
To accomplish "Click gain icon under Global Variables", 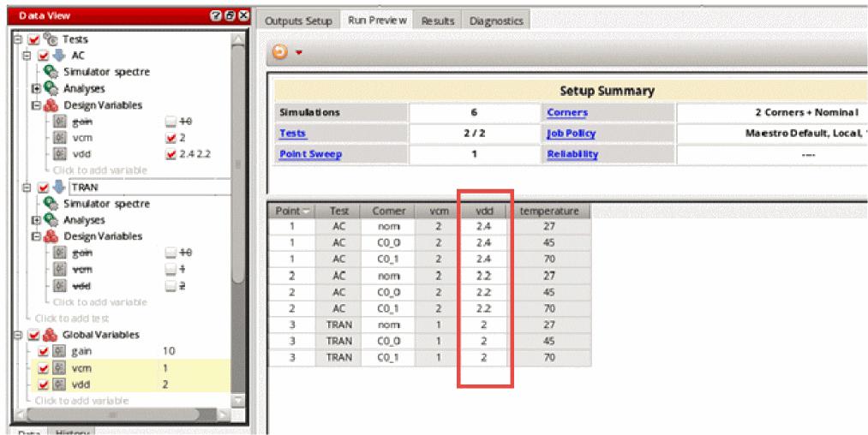I will click(x=59, y=351).
